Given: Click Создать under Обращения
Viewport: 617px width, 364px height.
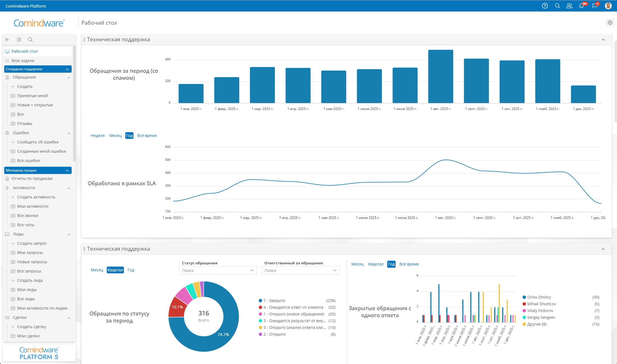Looking at the screenshot, I should pyautogui.click(x=25, y=86).
